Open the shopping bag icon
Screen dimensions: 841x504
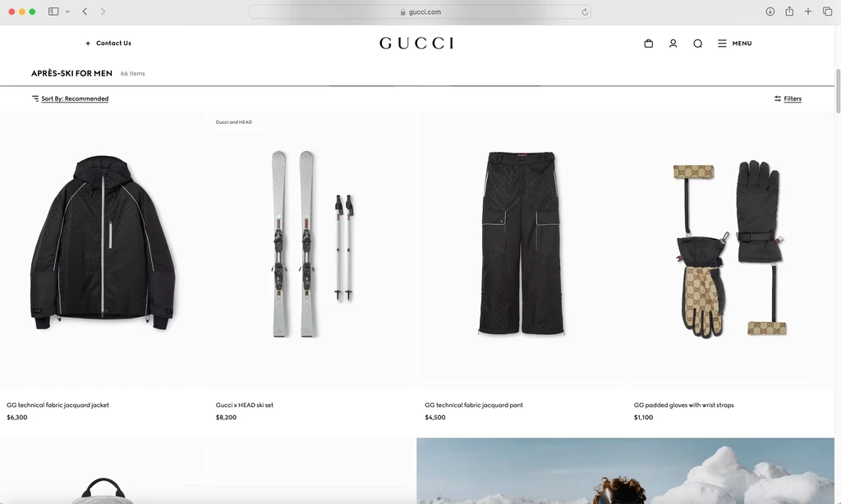click(x=649, y=44)
